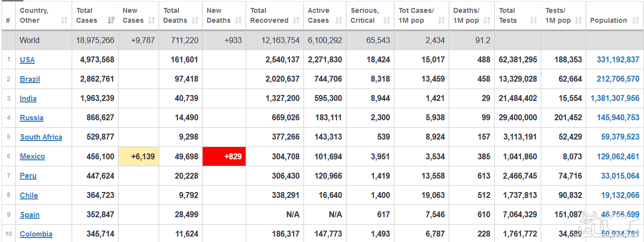Sort table by Deaths/1M pop header
The image size is (644, 242).
tap(466, 15)
